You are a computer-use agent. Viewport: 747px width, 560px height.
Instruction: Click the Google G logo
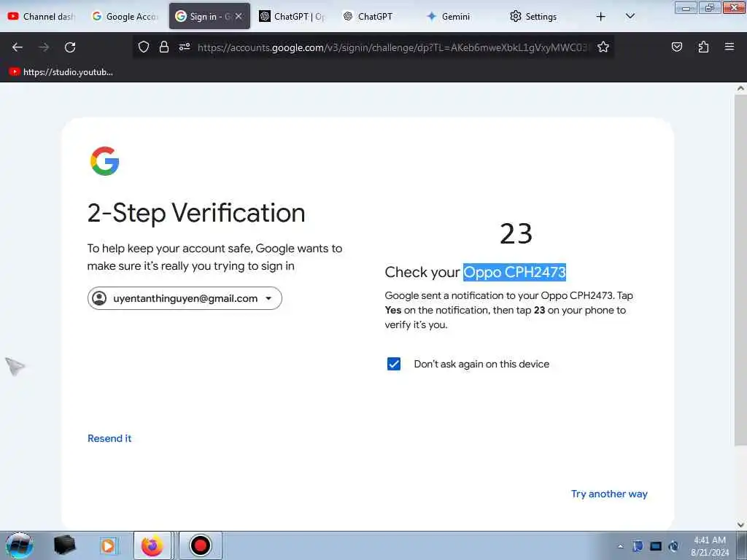tap(104, 161)
